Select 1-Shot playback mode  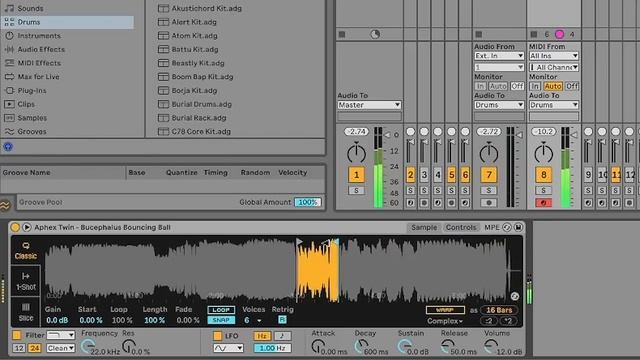26,281
